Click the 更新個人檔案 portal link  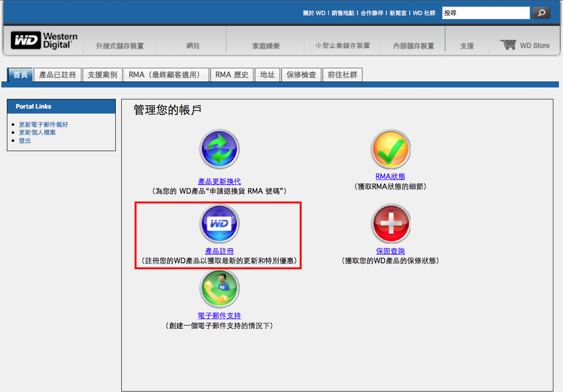(x=37, y=132)
